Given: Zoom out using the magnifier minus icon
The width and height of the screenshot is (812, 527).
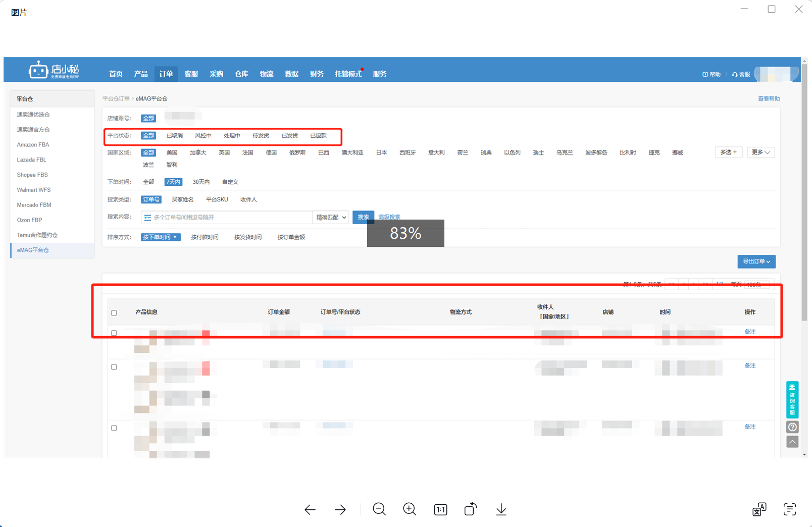Looking at the screenshot, I should click(x=379, y=509).
